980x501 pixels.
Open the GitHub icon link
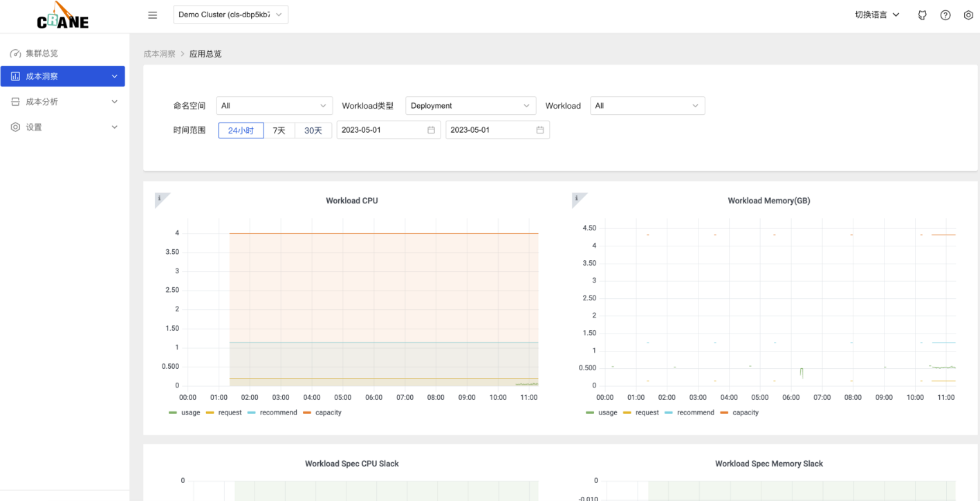coord(922,15)
